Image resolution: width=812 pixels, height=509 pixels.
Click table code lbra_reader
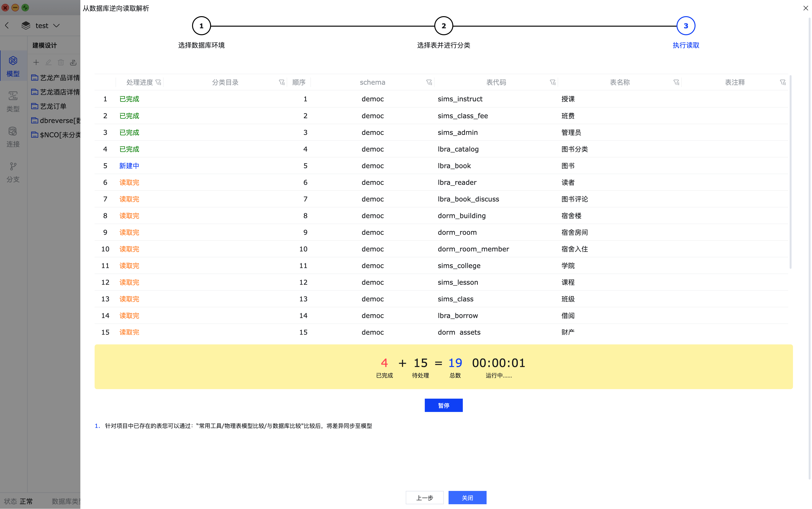457,182
